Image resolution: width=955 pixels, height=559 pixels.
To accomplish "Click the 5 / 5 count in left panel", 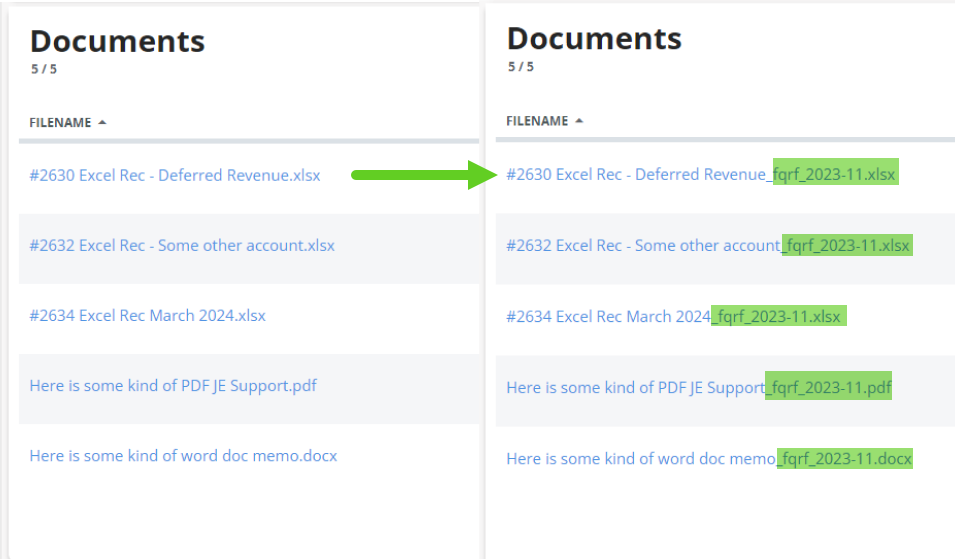I will click(43, 69).
